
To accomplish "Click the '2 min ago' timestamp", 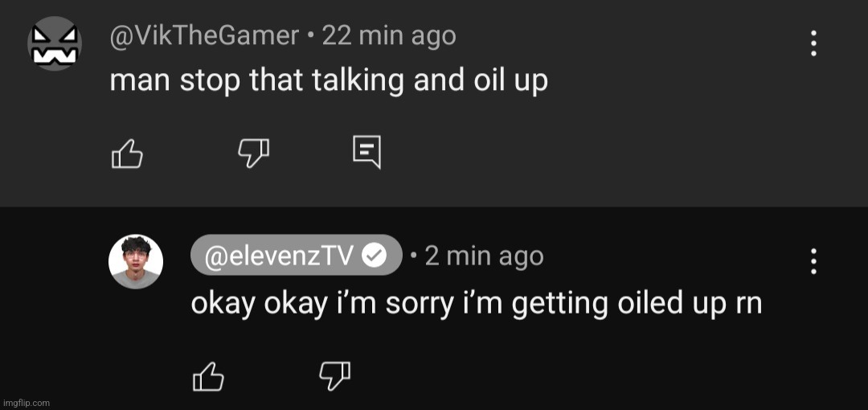I will click(485, 256).
